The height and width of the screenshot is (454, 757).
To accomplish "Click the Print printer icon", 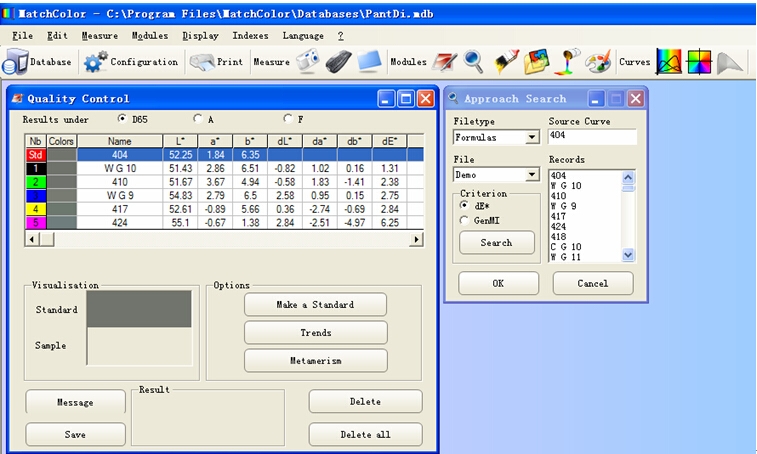I will pyautogui.click(x=201, y=62).
